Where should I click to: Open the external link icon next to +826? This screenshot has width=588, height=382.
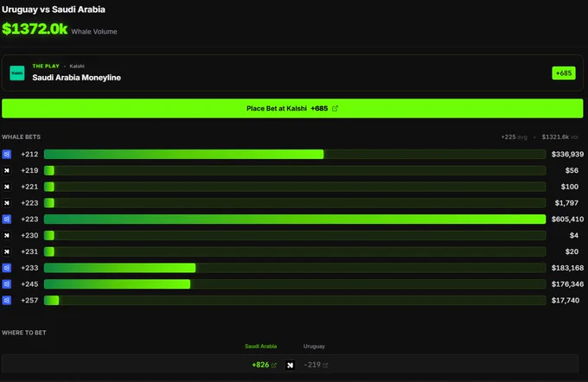(274, 365)
